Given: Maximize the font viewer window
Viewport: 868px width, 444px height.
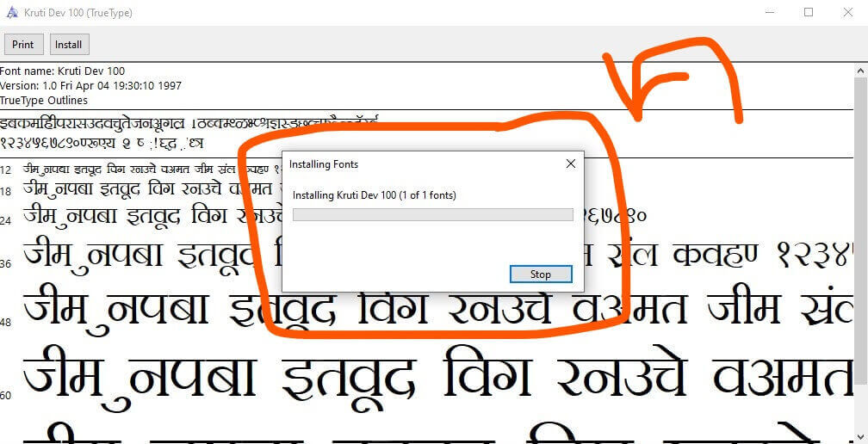Looking at the screenshot, I should click(809, 12).
